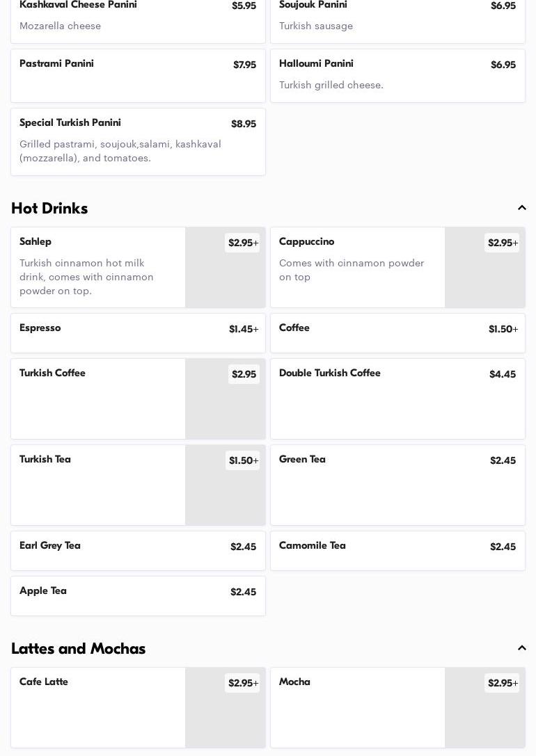Select Earl Grey Tea
Screen dimensions: 536x756
(x=138, y=551)
